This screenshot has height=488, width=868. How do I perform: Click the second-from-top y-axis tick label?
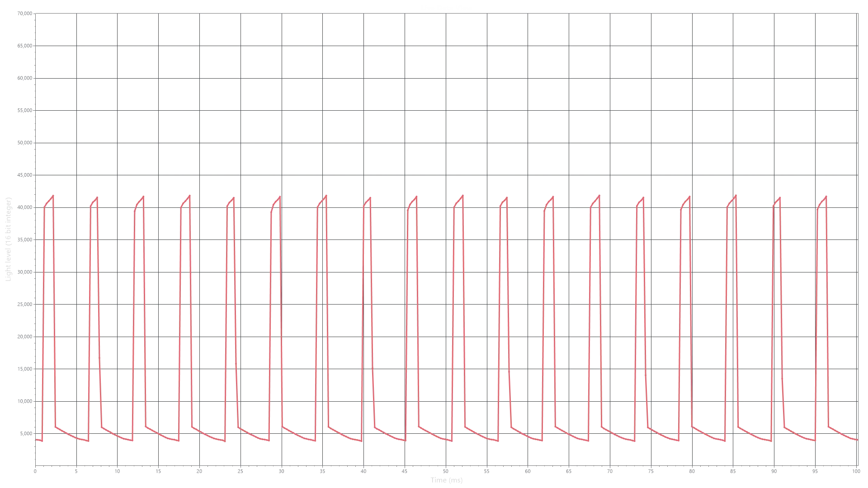pyautogui.click(x=24, y=47)
